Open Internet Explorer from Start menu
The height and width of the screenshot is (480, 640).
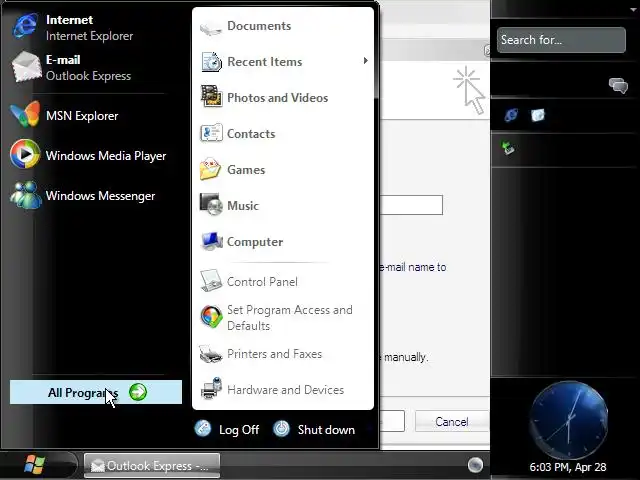pyautogui.click(x=73, y=27)
